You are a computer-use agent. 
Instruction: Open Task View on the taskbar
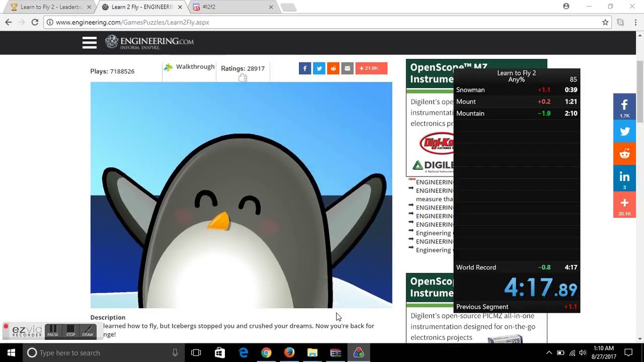coord(196,353)
